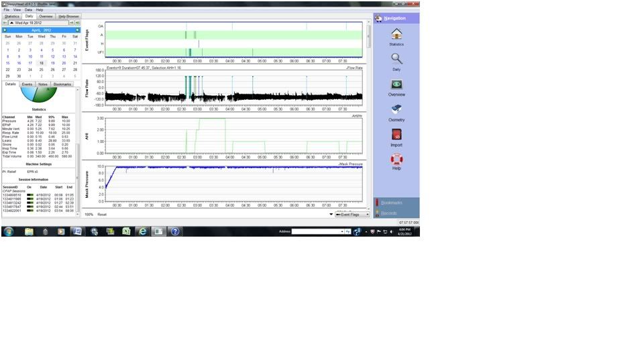Image resolution: width=644 pixels, height=362 pixels.
Task: Click the Mask Pressure graph
Action: pos(233,184)
